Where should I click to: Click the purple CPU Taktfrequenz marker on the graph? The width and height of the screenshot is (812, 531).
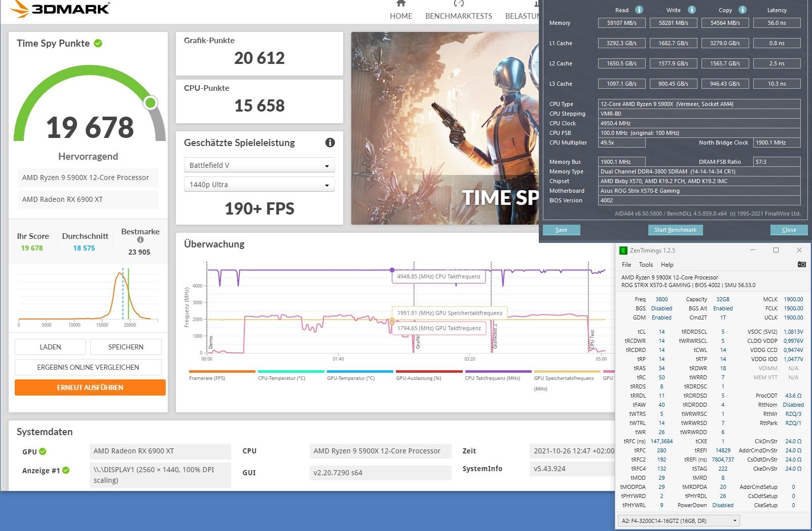click(x=392, y=270)
